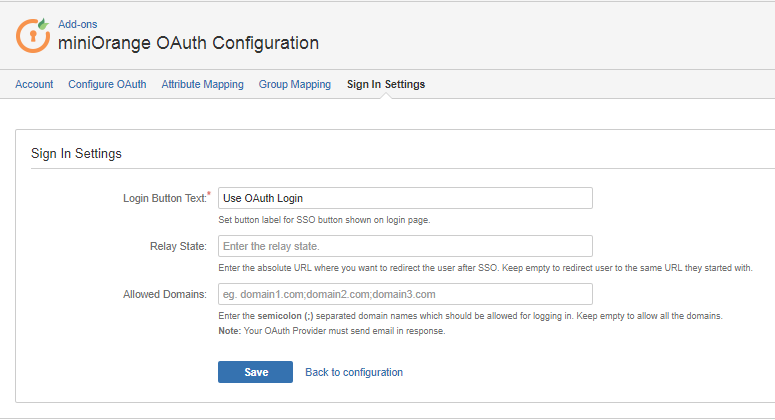
Task: Follow the Back to configuration link
Action: click(354, 372)
